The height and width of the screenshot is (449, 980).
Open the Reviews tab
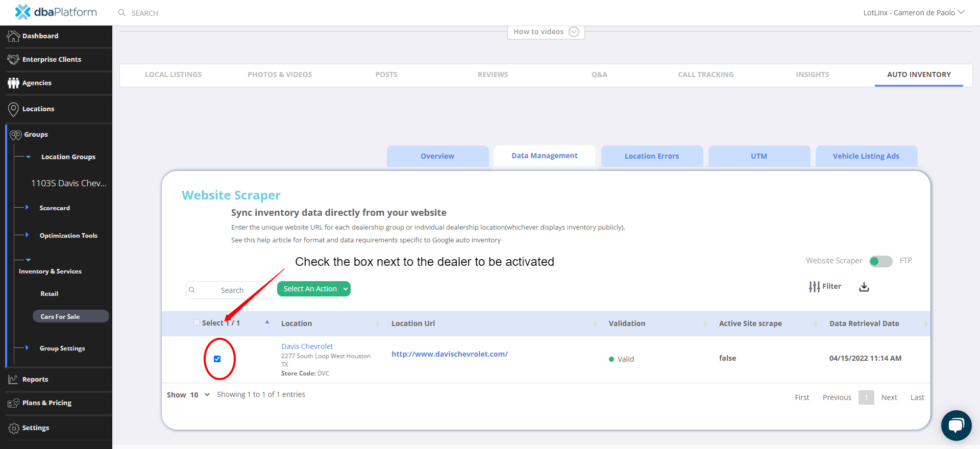tap(493, 74)
